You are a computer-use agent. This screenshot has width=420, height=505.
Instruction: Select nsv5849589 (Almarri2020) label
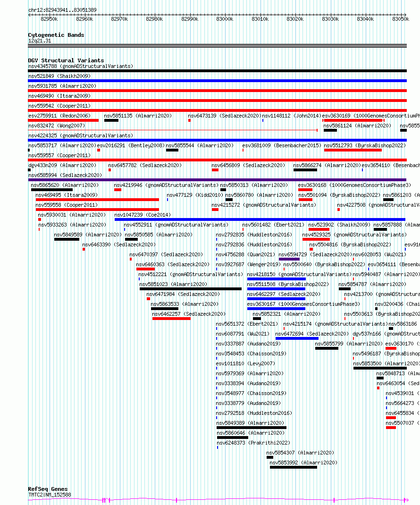click(x=88, y=235)
